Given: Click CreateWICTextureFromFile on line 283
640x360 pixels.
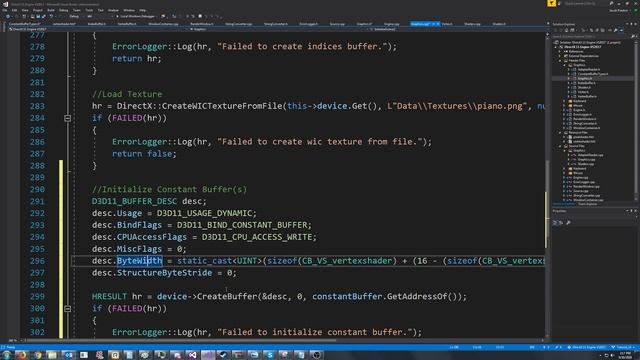Looking at the screenshot, I should pos(222,106).
